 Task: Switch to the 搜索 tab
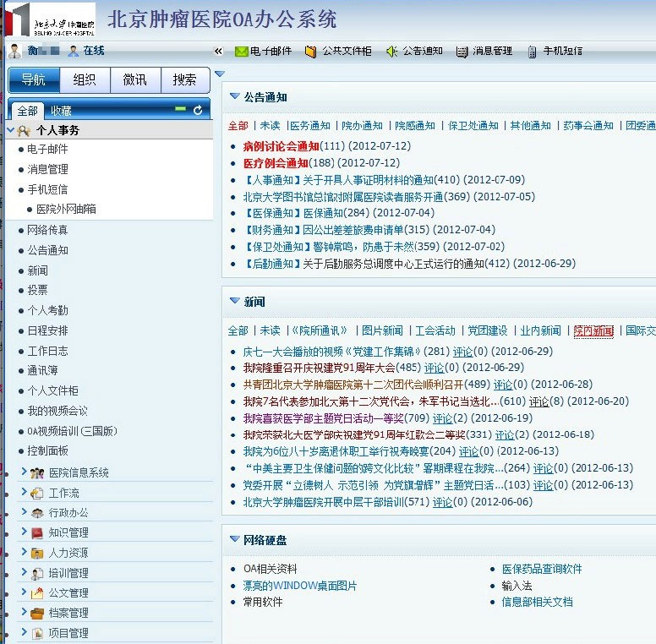185,79
